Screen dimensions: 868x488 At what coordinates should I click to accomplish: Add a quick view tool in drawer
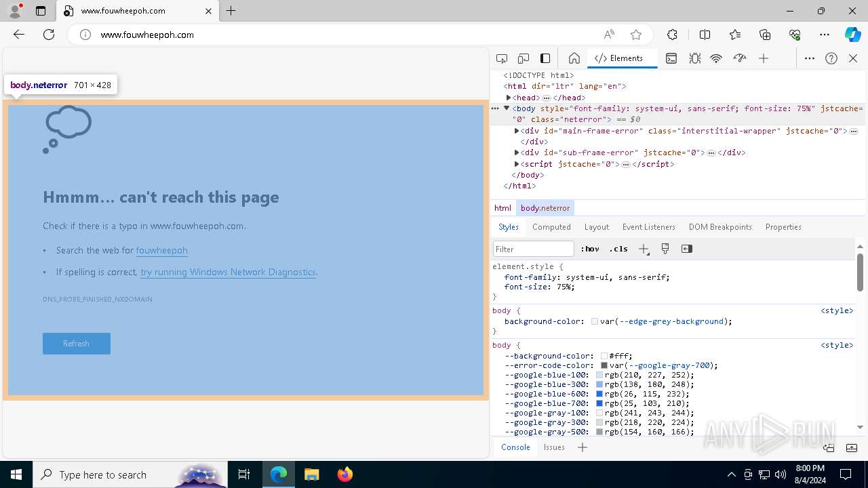[583, 447]
